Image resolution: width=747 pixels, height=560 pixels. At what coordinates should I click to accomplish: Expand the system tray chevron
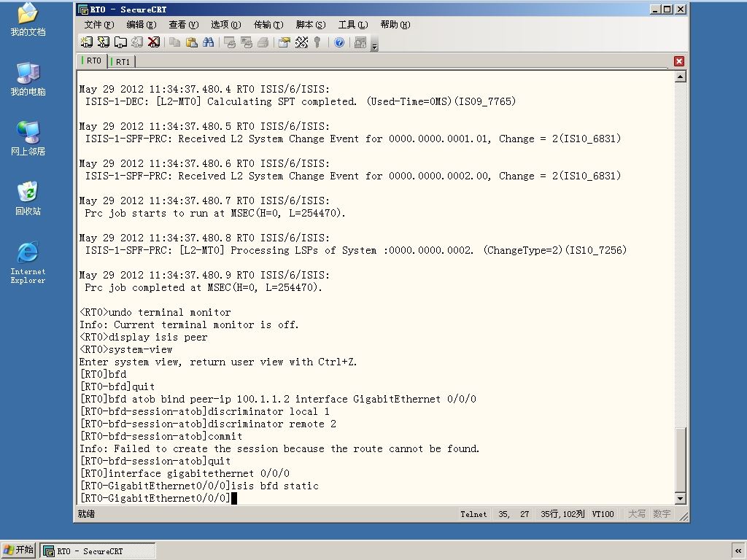[x=738, y=551]
